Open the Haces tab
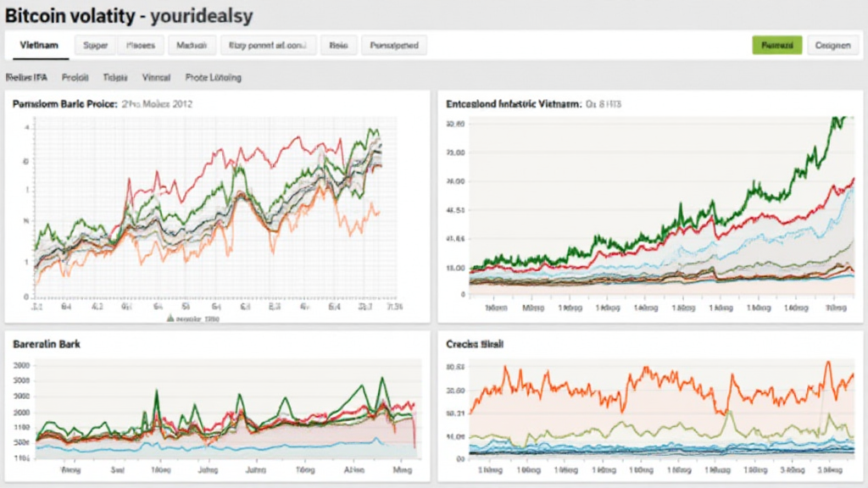 141,46
